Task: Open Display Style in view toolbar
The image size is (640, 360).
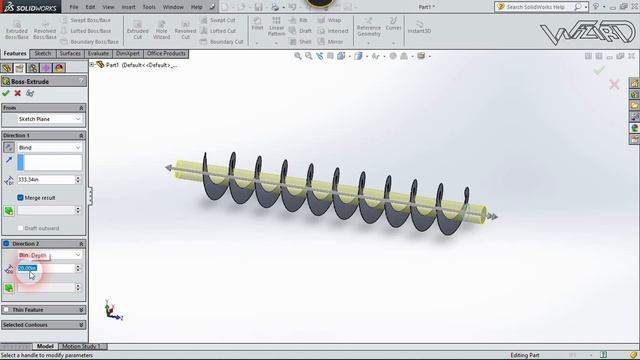Action: click(358, 56)
